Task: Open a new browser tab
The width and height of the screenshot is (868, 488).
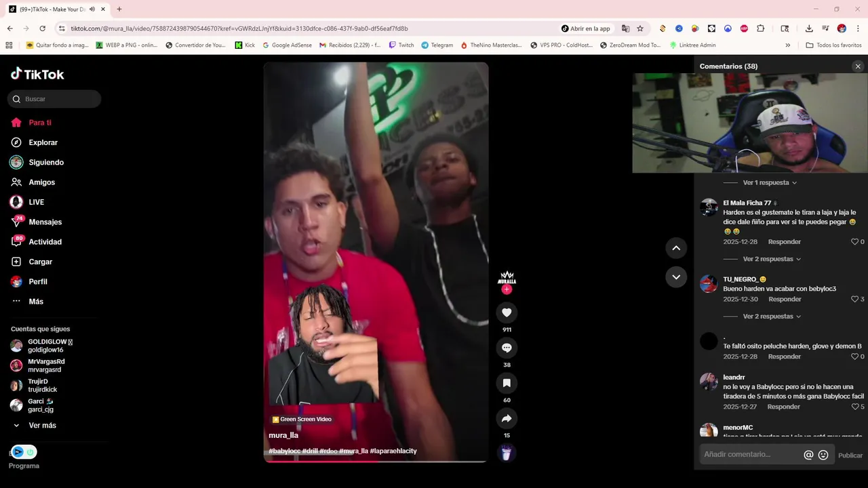Action: coord(119,9)
